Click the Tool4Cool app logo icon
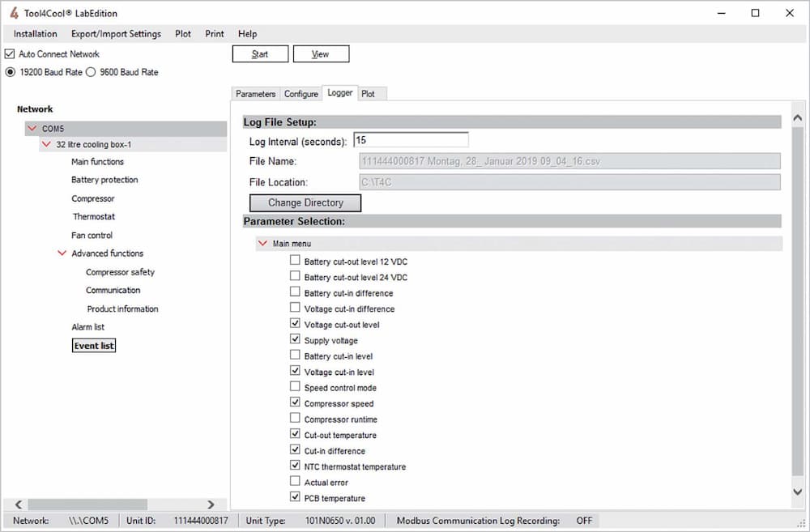This screenshot has height=532, width=810. click(x=14, y=13)
